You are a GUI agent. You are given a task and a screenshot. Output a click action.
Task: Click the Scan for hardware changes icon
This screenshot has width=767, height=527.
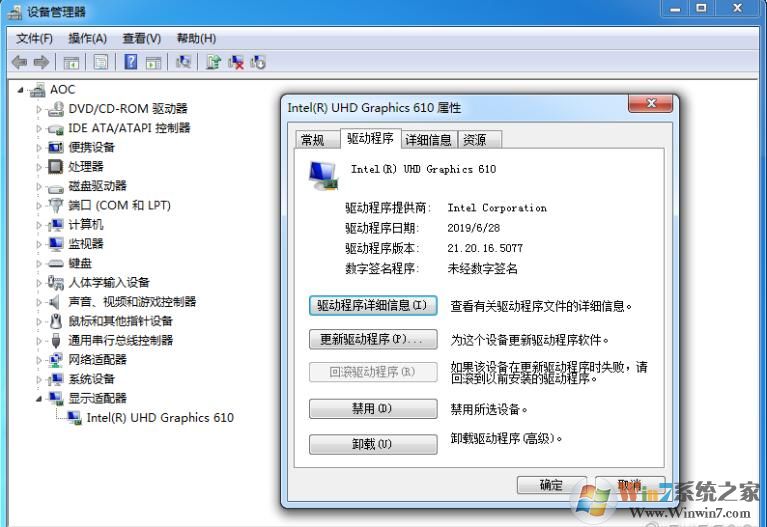point(183,62)
